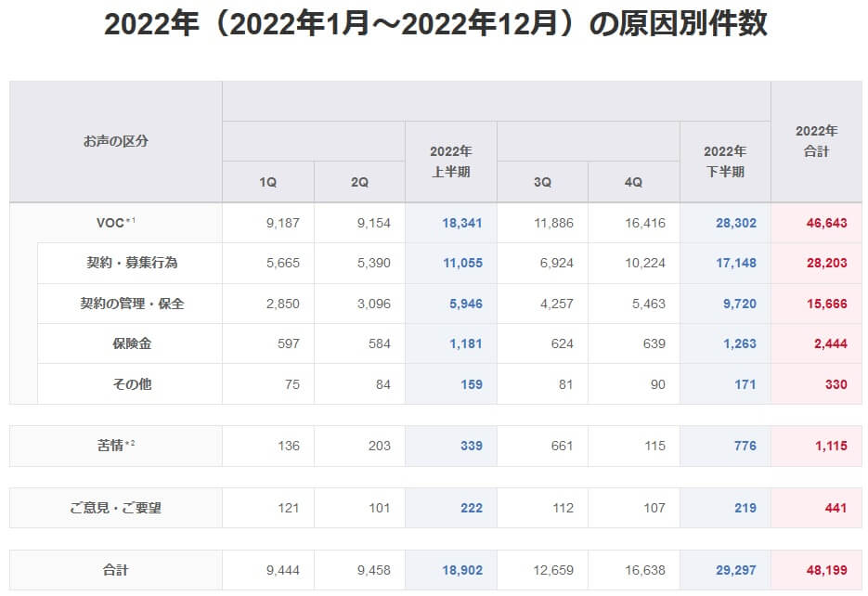Select the その他 row label
Viewport: 868px width, 596px height.
[132, 384]
